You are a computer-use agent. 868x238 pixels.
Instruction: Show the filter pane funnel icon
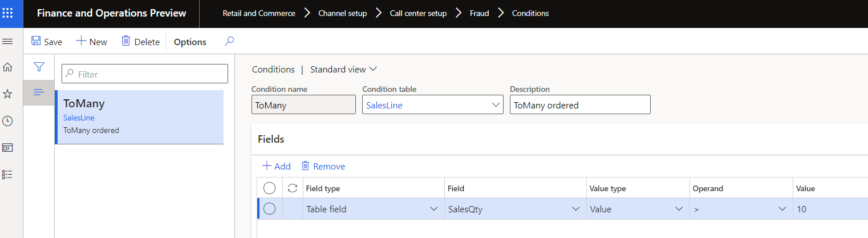point(39,67)
